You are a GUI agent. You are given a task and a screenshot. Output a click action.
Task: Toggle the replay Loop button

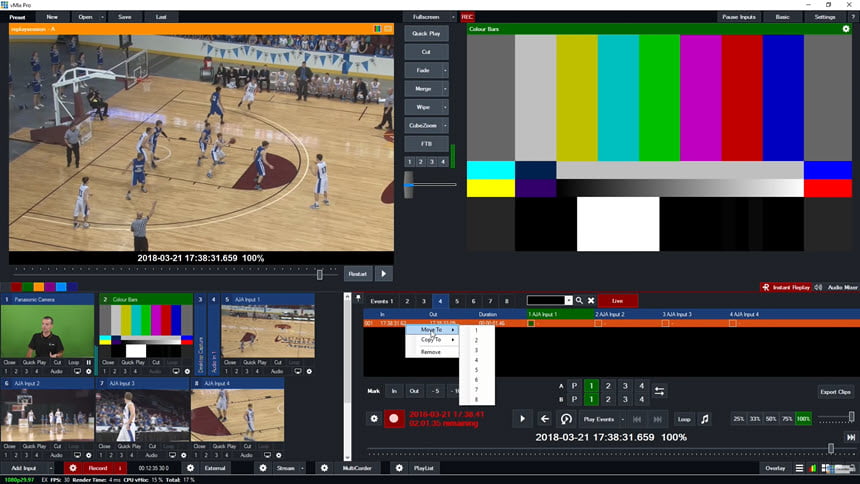(x=684, y=419)
